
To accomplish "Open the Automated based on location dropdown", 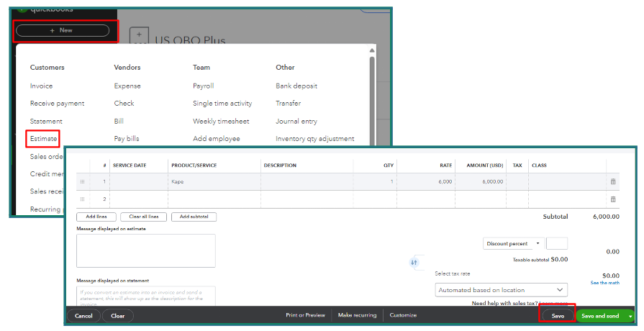I will click(x=501, y=290).
